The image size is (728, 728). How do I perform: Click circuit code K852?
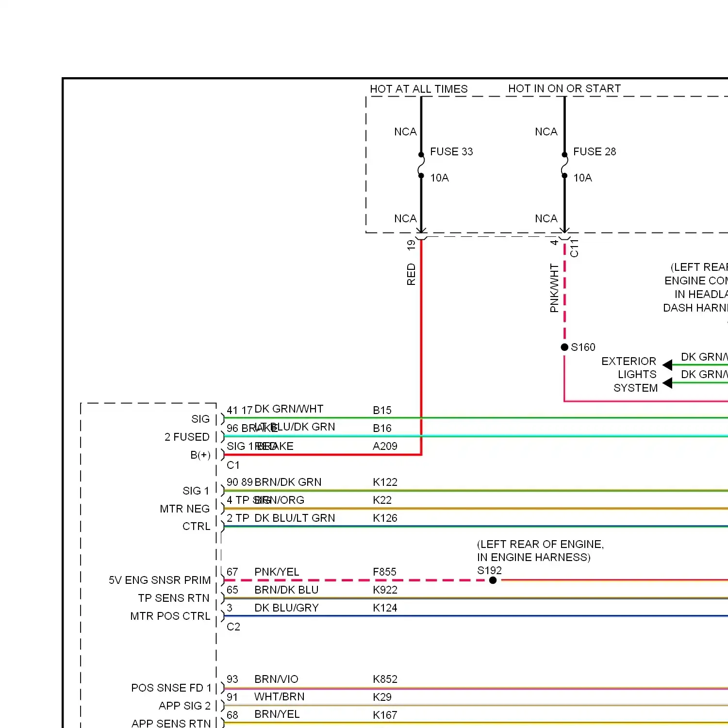[385, 679]
